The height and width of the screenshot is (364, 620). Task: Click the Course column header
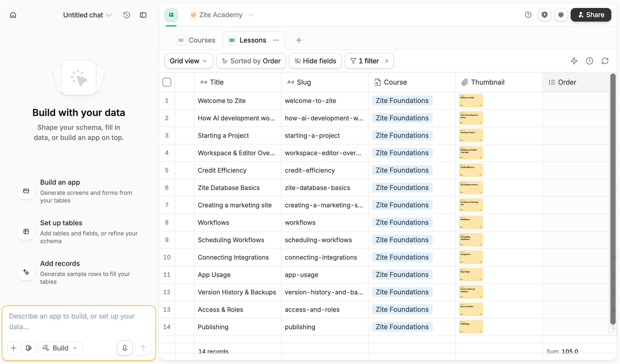pyautogui.click(x=412, y=82)
